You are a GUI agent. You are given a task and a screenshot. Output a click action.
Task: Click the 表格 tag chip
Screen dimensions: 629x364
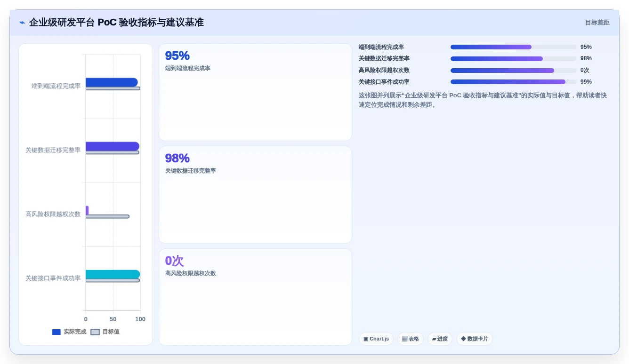click(x=411, y=339)
